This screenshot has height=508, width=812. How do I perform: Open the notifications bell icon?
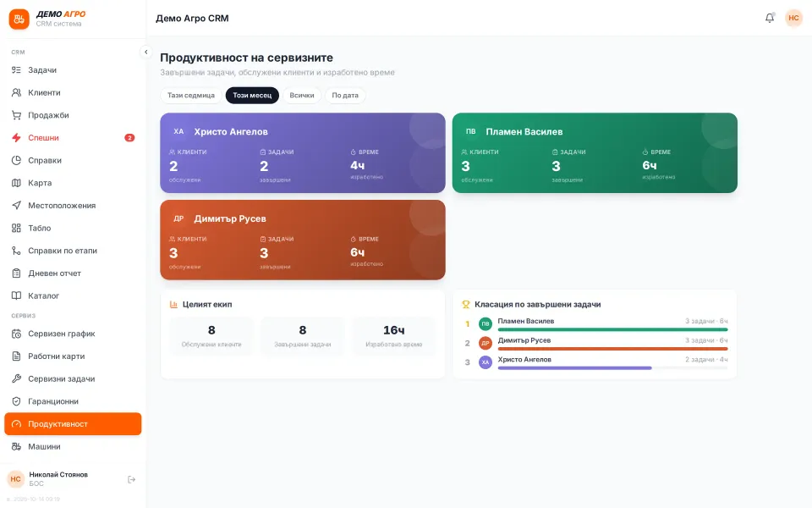770,18
